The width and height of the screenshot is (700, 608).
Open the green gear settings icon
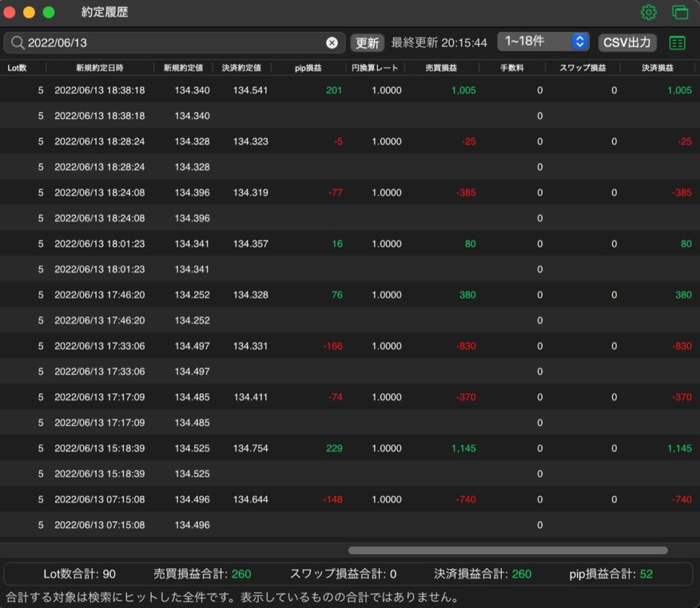[x=648, y=12]
